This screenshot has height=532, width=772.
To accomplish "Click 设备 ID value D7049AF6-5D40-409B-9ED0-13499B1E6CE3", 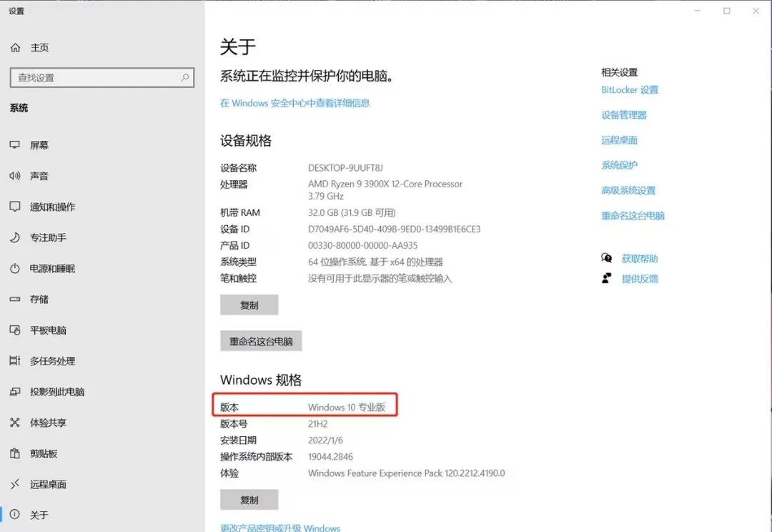I will click(x=394, y=229).
